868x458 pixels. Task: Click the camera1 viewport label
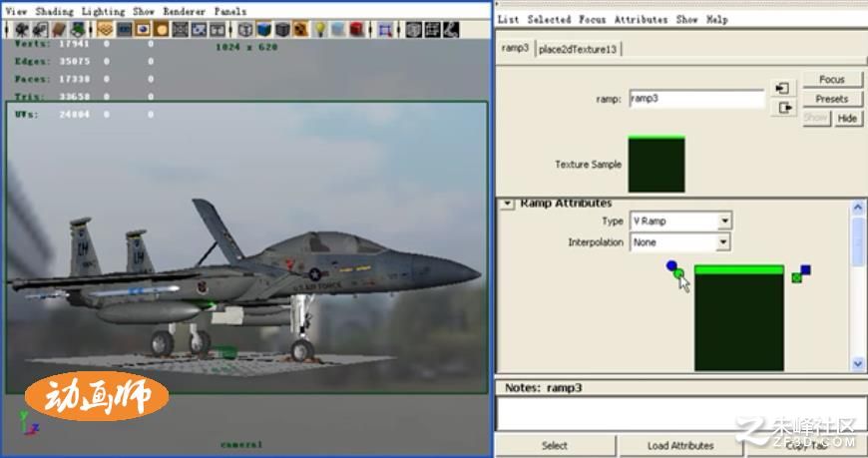pyautogui.click(x=241, y=444)
